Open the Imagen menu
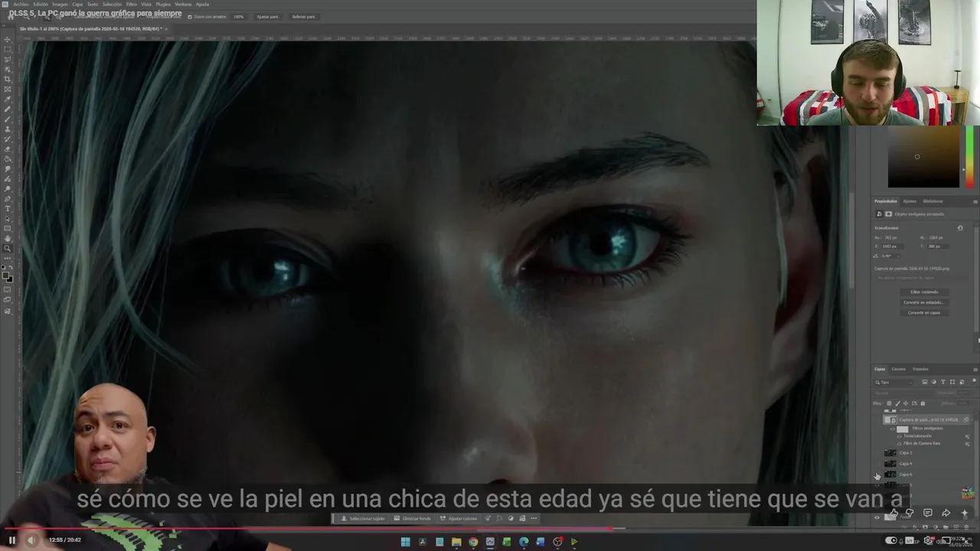This screenshot has height=551, width=980. (x=60, y=4)
